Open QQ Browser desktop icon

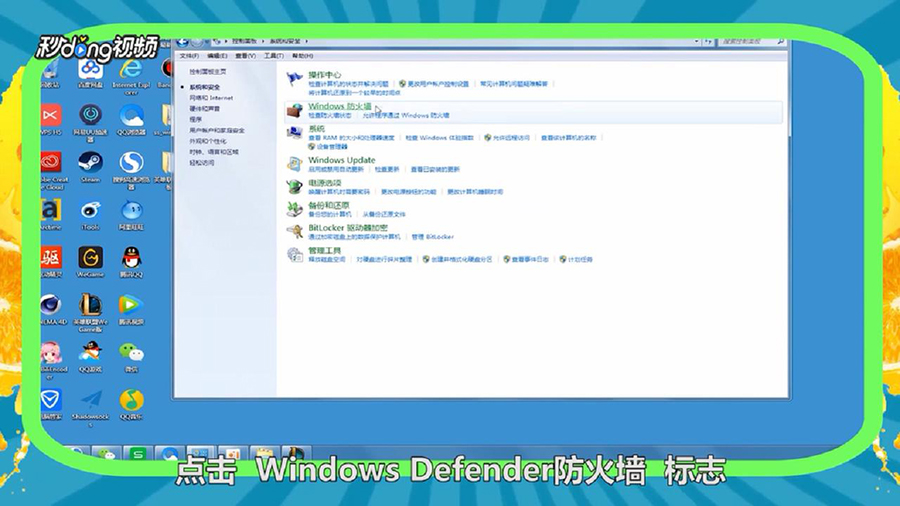click(x=131, y=117)
